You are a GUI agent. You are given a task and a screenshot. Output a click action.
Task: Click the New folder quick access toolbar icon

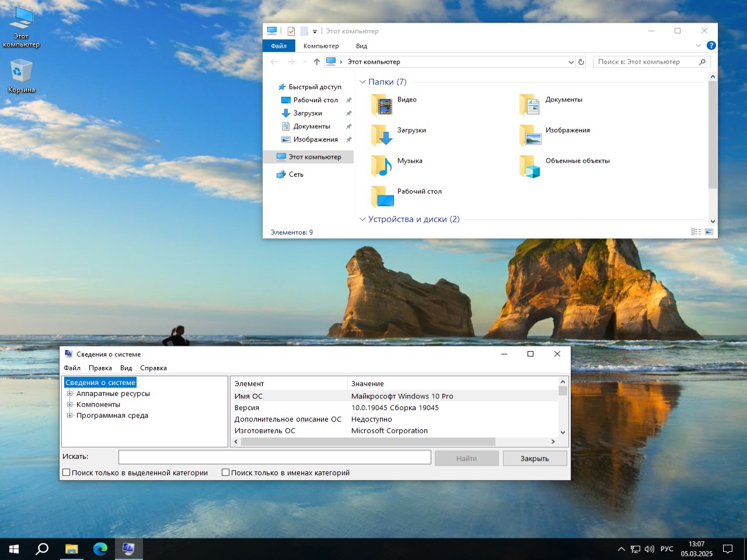click(304, 31)
